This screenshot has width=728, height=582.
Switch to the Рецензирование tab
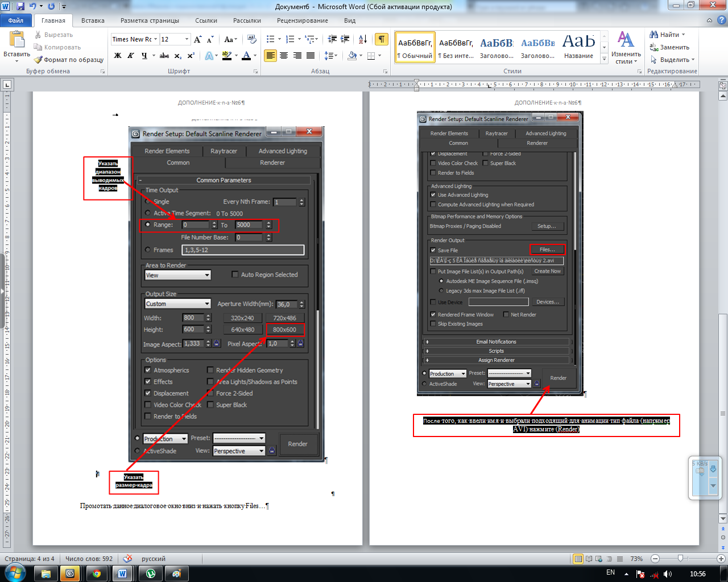(302, 20)
